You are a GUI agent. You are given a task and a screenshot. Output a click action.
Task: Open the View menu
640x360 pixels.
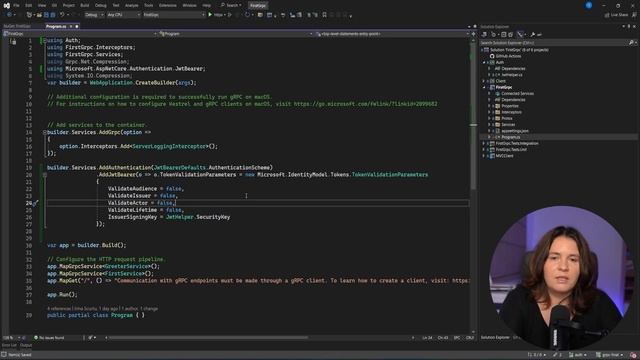coord(42,5)
